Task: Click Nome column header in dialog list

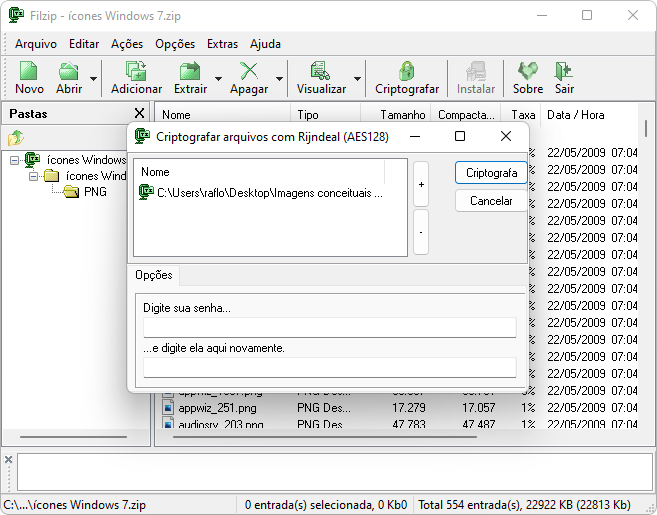Action: click(x=259, y=172)
